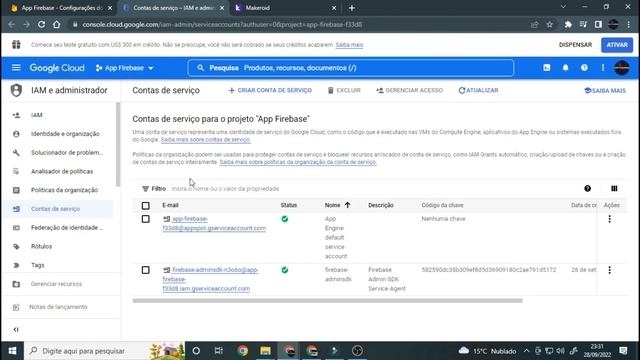Show hidden system tray icons
The height and width of the screenshot is (360, 640).
[x=526, y=351]
